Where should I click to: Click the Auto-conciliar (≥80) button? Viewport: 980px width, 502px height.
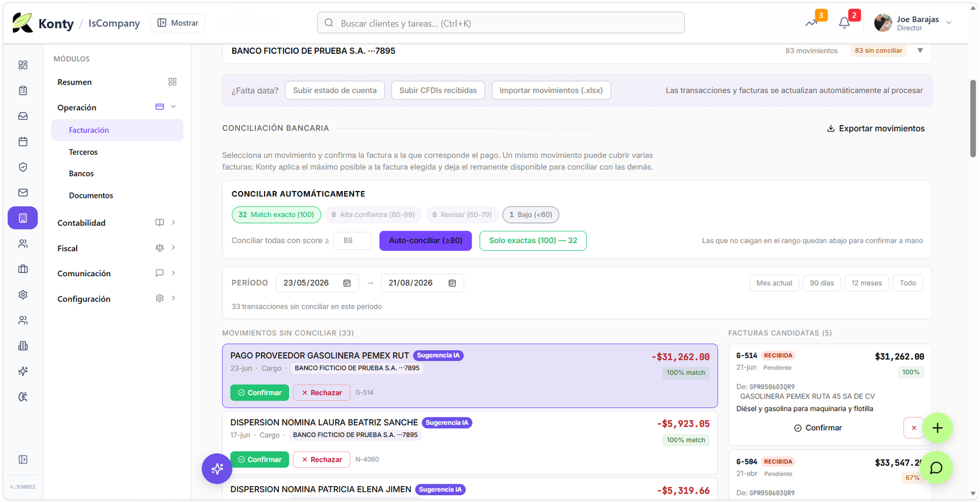tap(426, 241)
